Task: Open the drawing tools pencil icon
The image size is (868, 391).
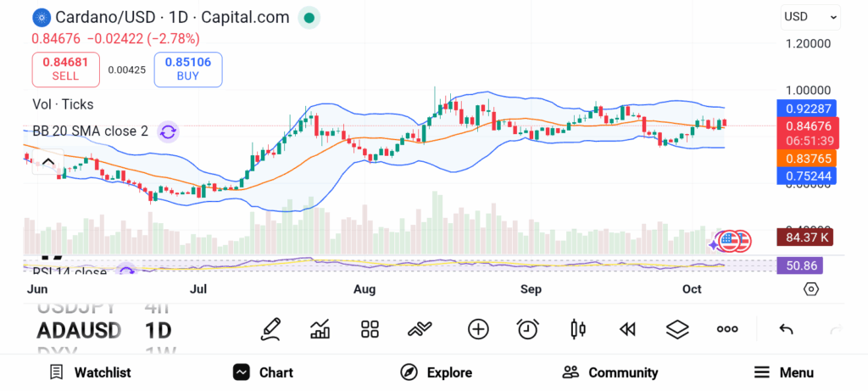Action: (270, 329)
